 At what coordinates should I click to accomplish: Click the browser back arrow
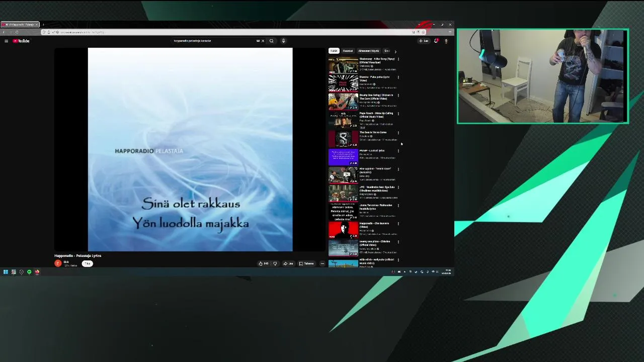(x=4, y=32)
